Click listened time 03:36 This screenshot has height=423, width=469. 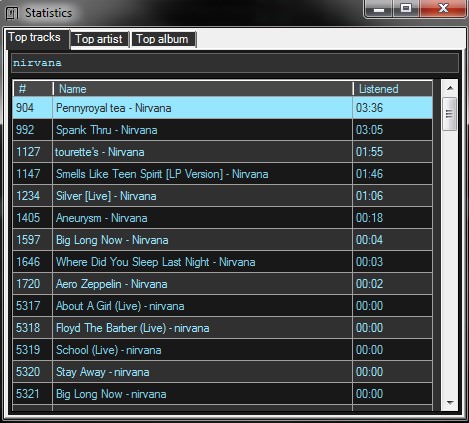(369, 108)
